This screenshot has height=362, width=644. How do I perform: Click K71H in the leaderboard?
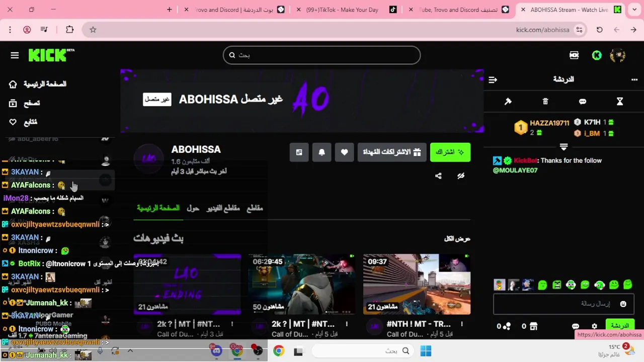click(592, 122)
